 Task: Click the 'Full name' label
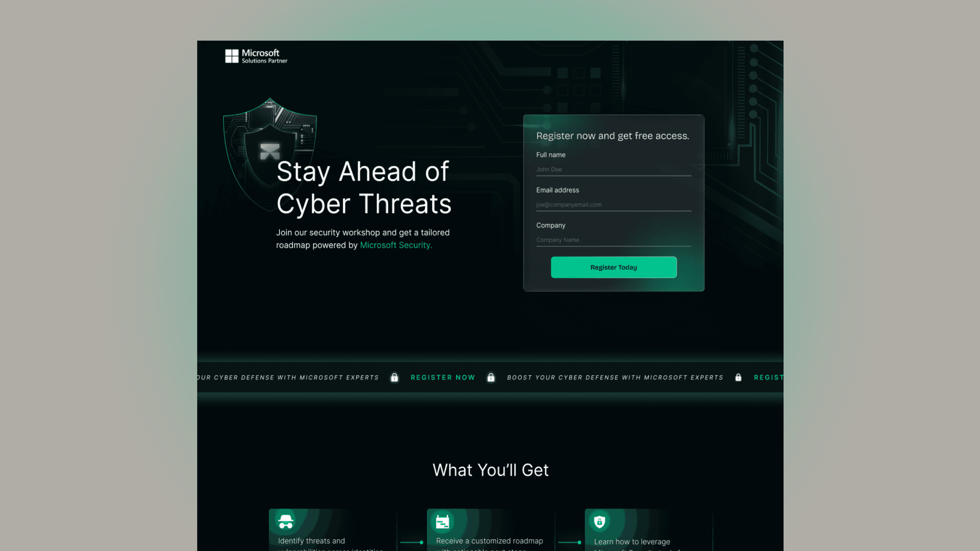coord(551,155)
